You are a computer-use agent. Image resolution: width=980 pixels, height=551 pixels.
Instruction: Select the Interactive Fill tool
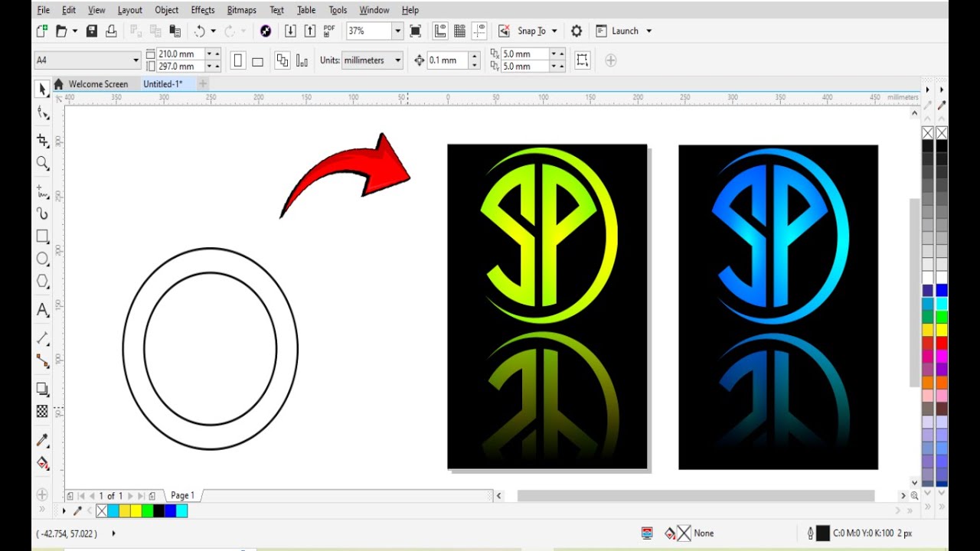coord(43,463)
